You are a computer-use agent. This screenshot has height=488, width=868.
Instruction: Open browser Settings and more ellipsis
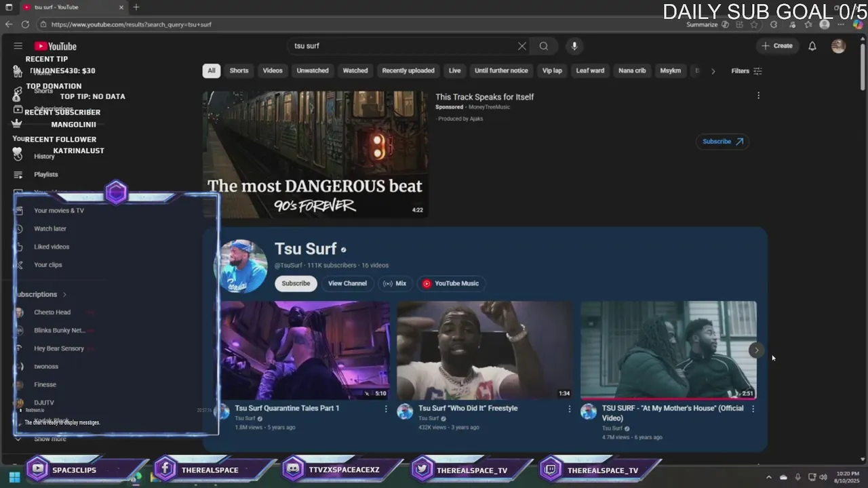pos(841,24)
